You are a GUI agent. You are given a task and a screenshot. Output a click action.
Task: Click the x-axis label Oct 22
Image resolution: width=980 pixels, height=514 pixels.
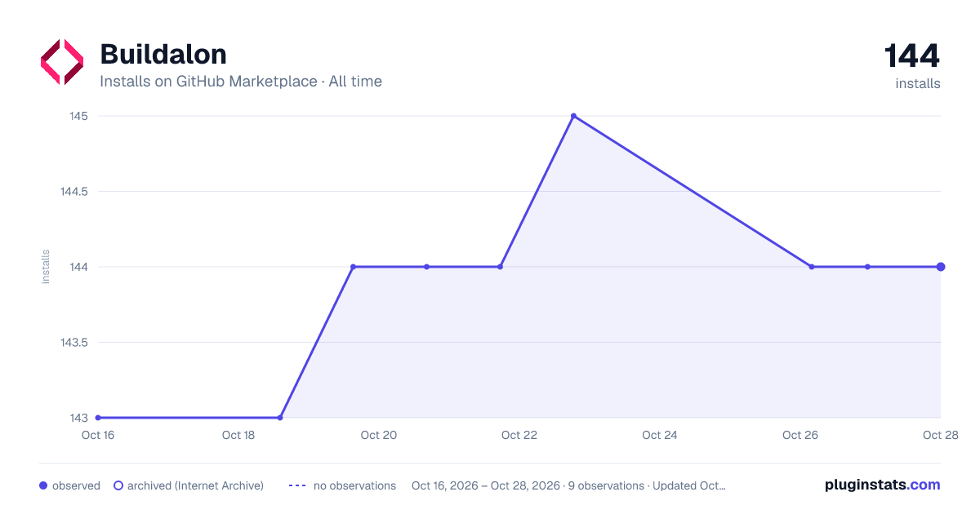pos(519,436)
